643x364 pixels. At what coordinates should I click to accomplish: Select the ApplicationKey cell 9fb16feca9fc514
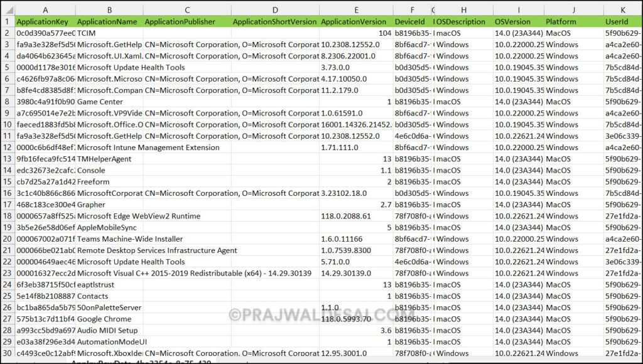tap(45, 159)
